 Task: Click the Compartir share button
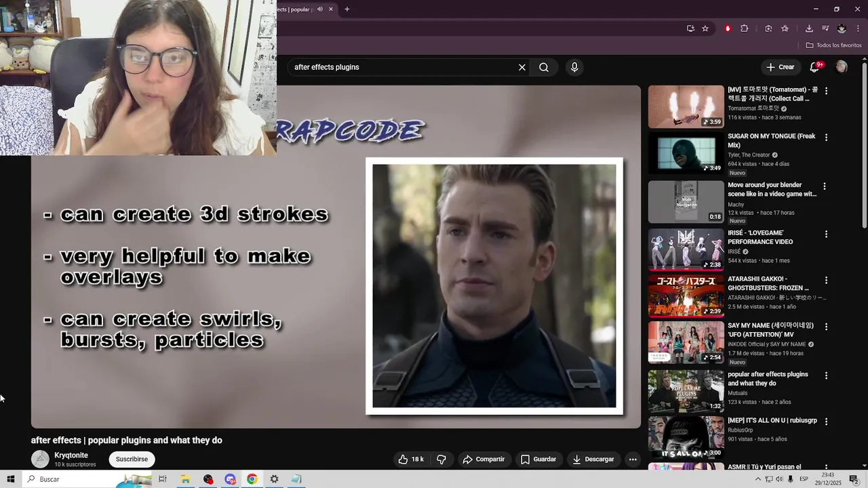(x=484, y=459)
